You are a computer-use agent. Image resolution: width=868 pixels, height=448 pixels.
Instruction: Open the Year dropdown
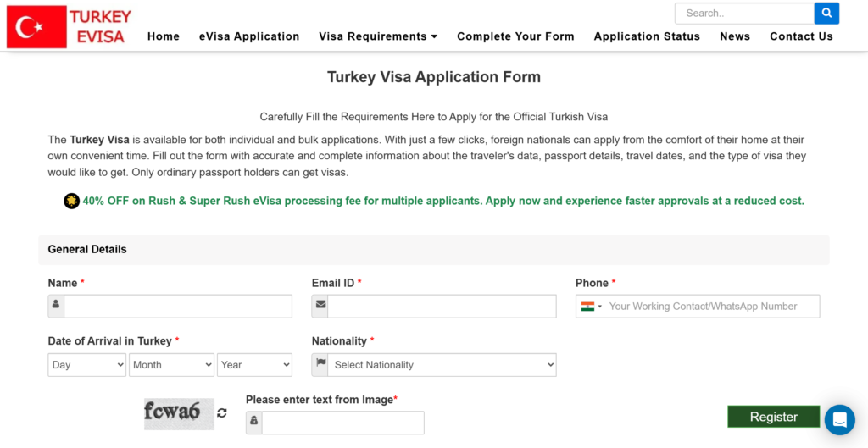[x=254, y=365]
